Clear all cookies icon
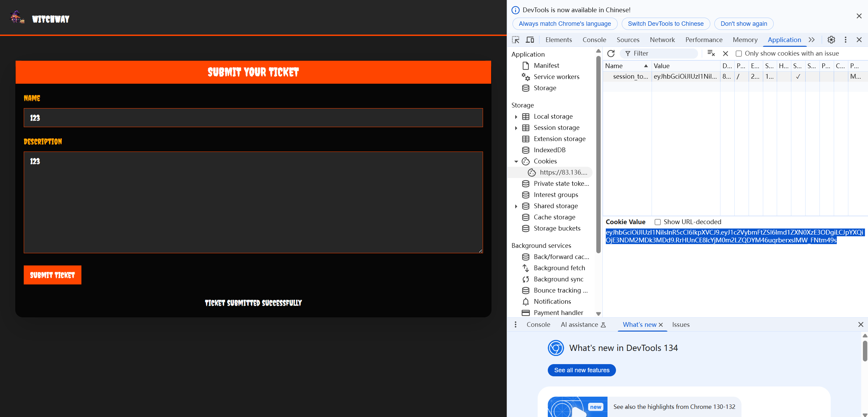868x417 pixels. (711, 54)
